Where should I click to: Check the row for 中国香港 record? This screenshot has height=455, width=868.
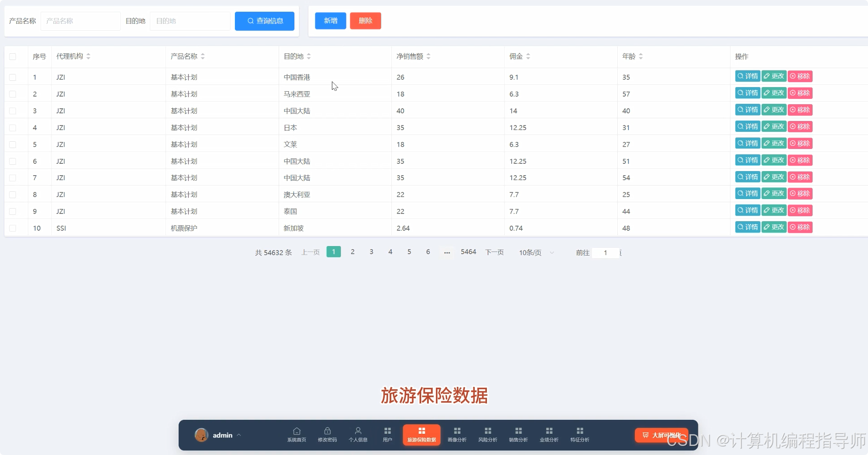[13, 77]
